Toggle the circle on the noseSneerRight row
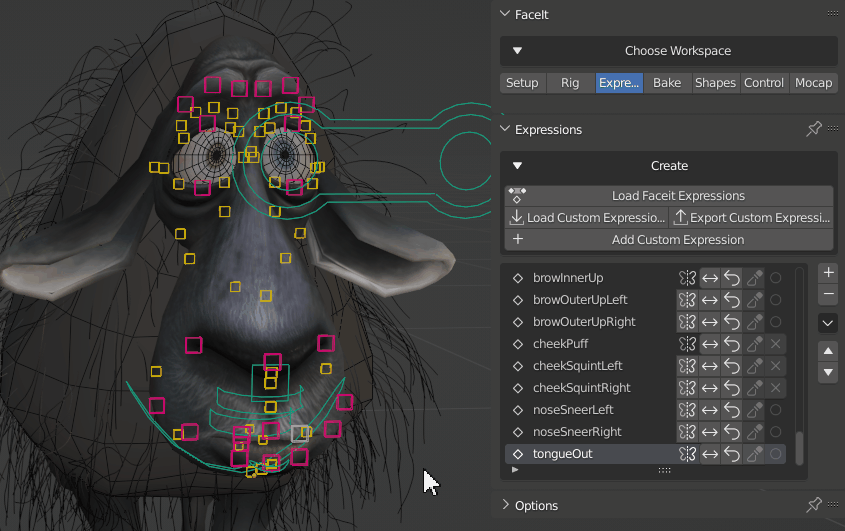The height and width of the screenshot is (531, 845). point(776,432)
